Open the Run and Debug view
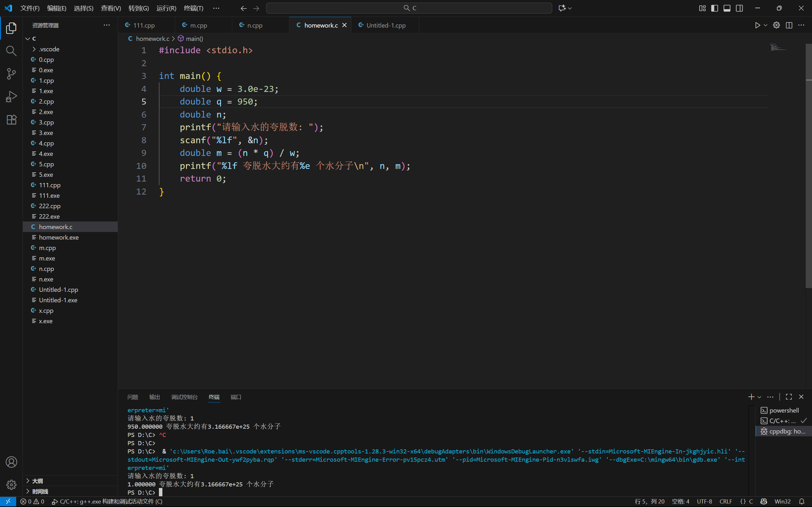The height and width of the screenshot is (507, 812). (x=11, y=97)
